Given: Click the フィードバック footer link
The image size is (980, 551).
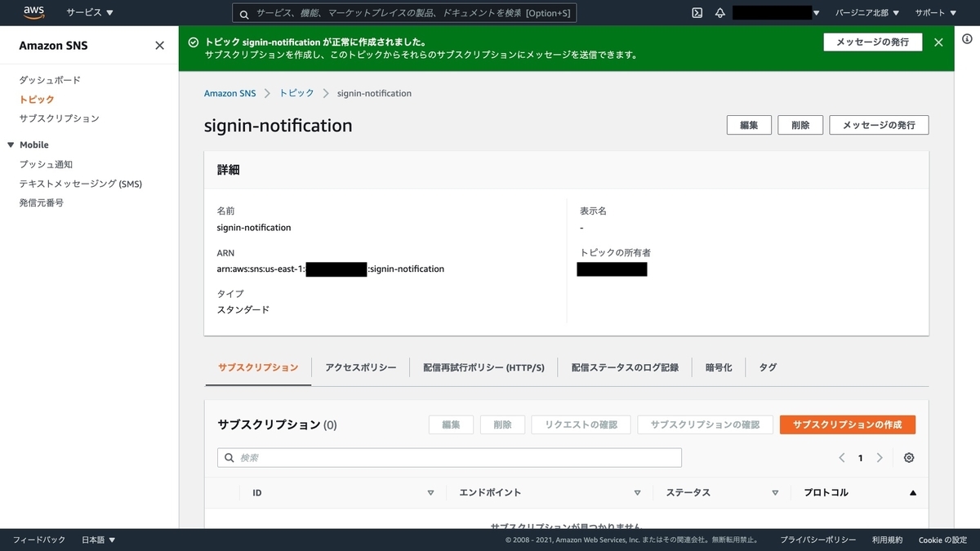Looking at the screenshot, I should coord(39,540).
